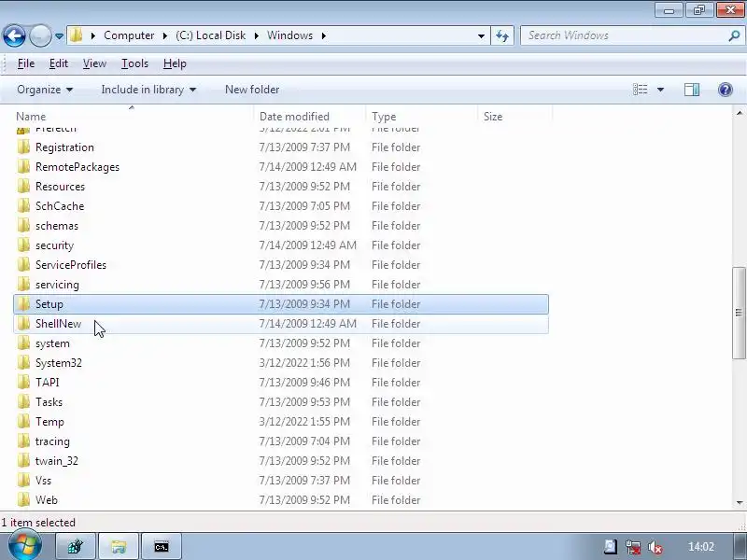The width and height of the screenshot is (747, 560).
Task: Click the scrollbar up arrow
Action: 739,113
